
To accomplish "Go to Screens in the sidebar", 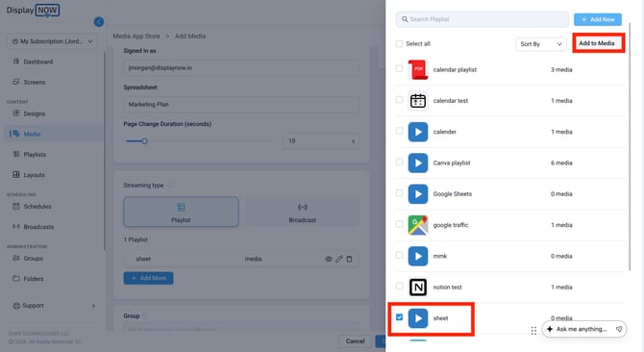I will [34, 82].
